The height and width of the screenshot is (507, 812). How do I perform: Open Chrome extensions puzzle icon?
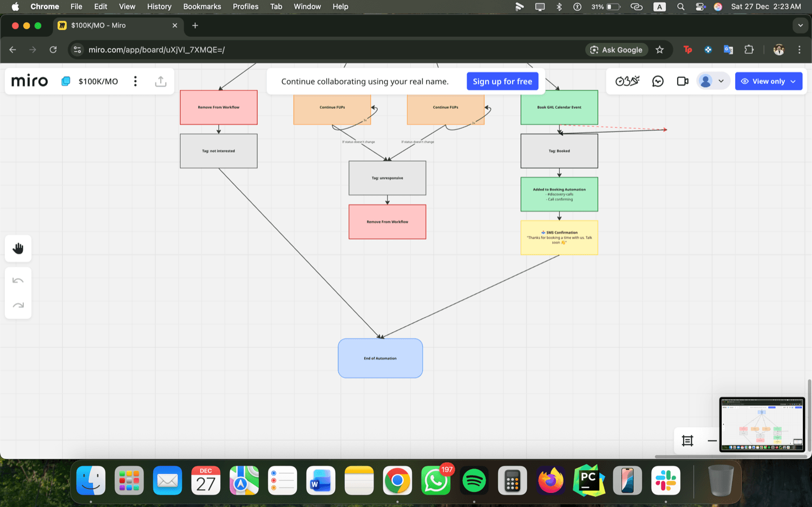coord(749,50)
